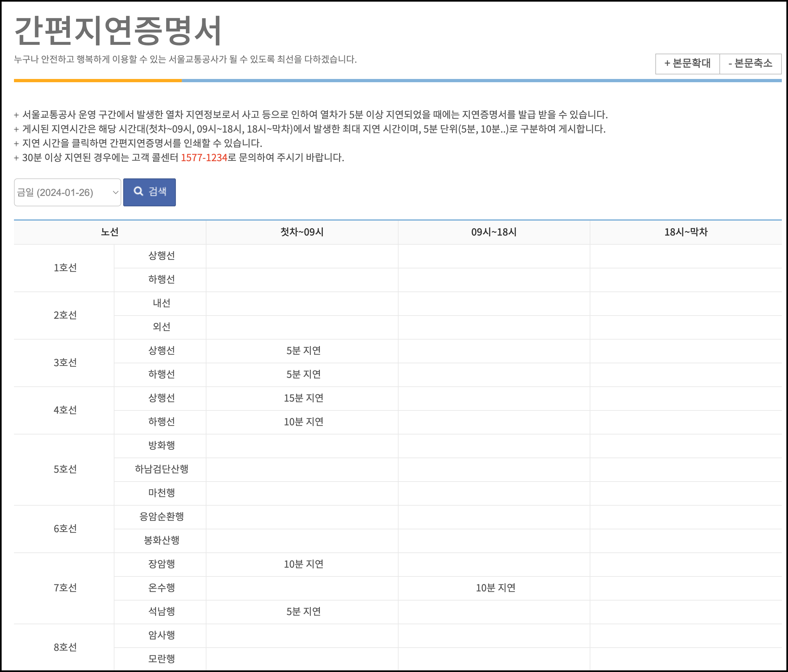Open 3호선 상행선 5분 지연 certificate
788x672 pixels.
[303, 350]
